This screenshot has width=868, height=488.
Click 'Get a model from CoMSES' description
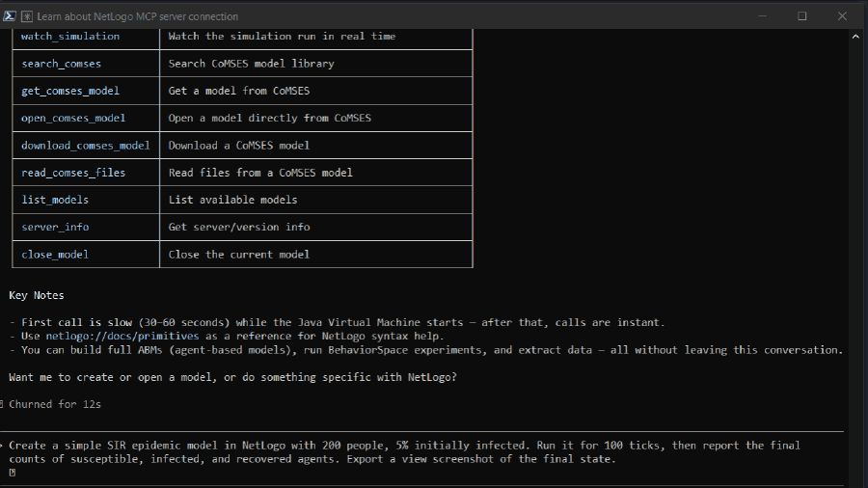(239, 91)
